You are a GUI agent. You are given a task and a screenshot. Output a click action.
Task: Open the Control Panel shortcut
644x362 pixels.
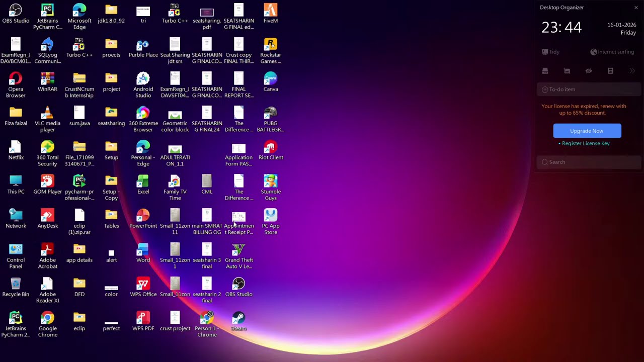[16, 256]
